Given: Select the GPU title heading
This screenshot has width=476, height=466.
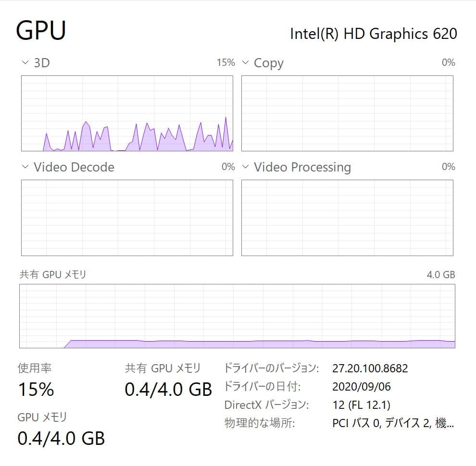Looking at the screenshot, I should point(41,30).
